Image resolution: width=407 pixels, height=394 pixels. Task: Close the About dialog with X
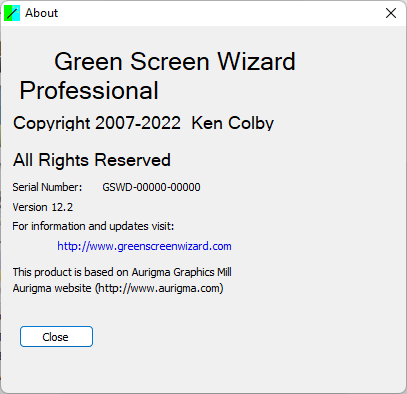(391, 13)
